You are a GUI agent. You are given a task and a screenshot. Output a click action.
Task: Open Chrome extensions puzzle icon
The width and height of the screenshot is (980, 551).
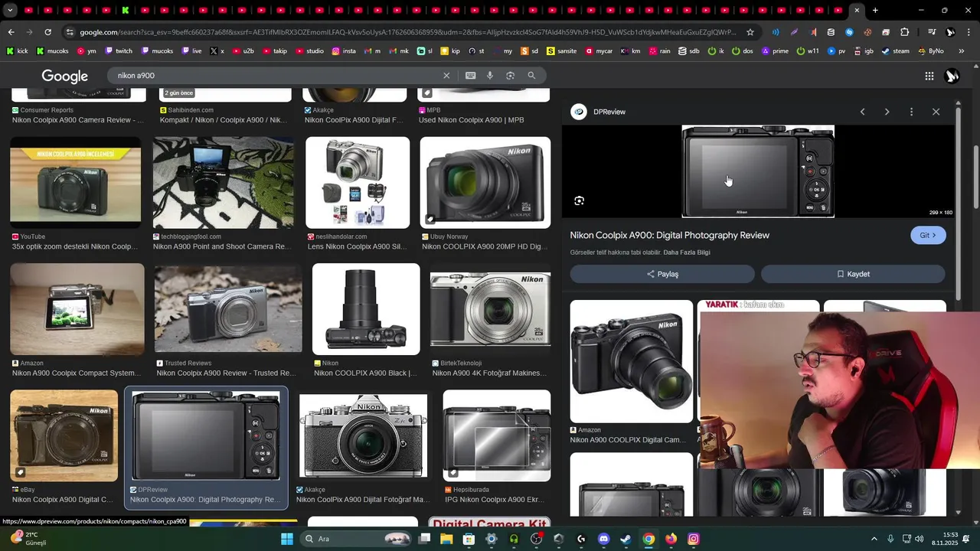point(904,32)
